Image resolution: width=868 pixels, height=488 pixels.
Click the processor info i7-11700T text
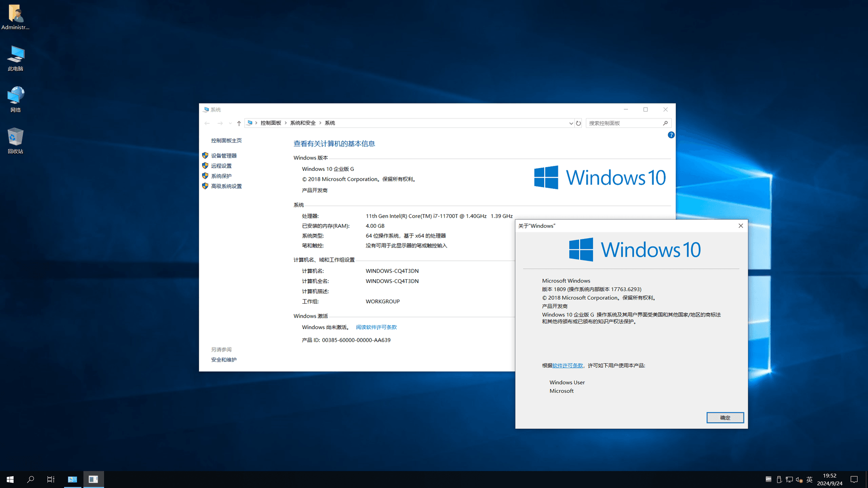coord(439,216)
